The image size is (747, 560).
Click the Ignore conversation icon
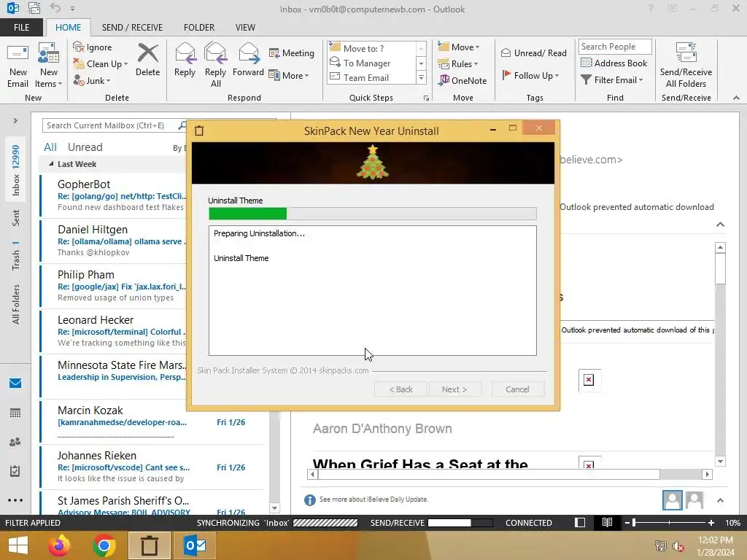pyautogui.click(x=93, y=47)
